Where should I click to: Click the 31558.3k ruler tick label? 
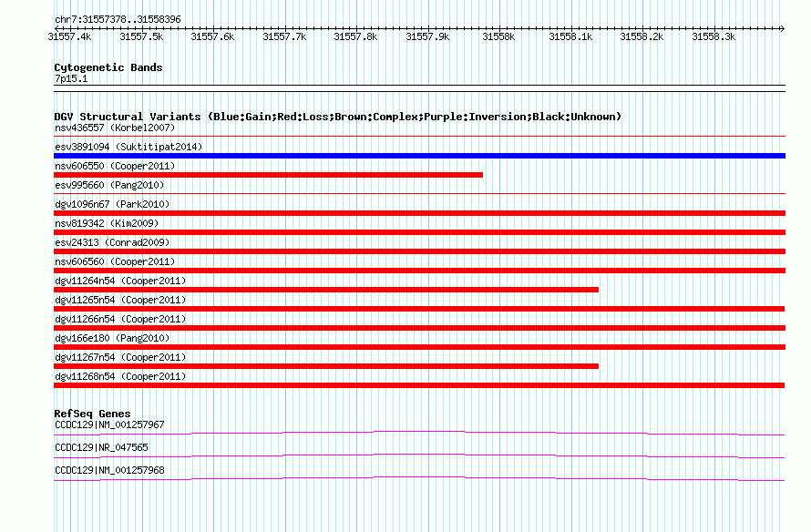[713, 36]
